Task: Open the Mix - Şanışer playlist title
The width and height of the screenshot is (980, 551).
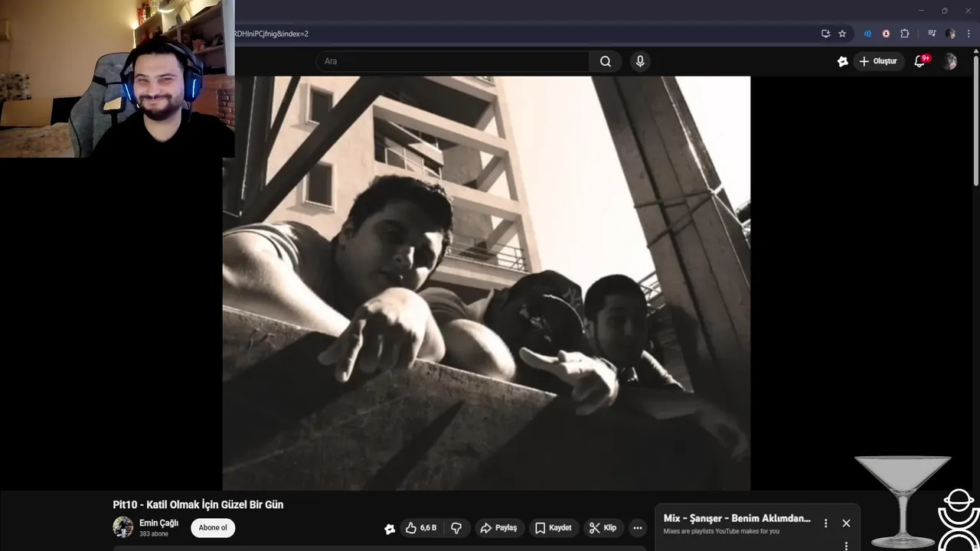Action: (x=737, y=518)
